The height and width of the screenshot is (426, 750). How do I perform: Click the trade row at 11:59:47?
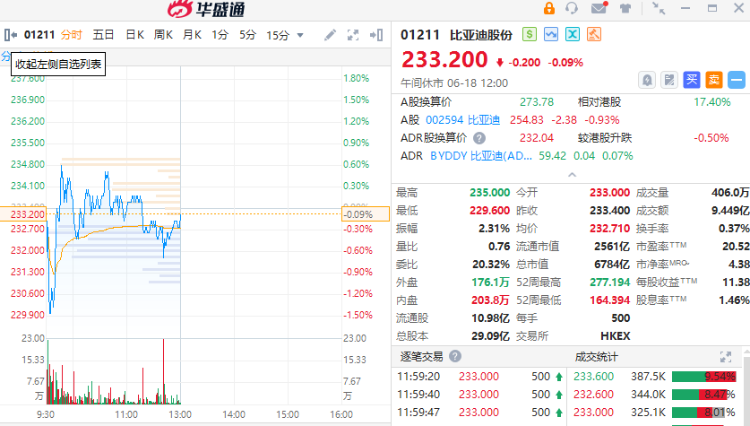(479, 412)
